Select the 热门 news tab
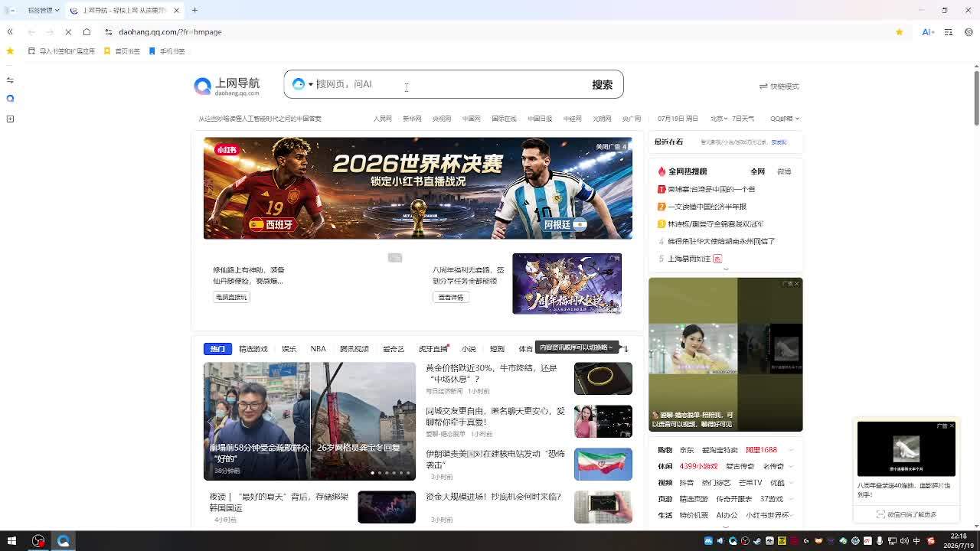 [217, 349]
